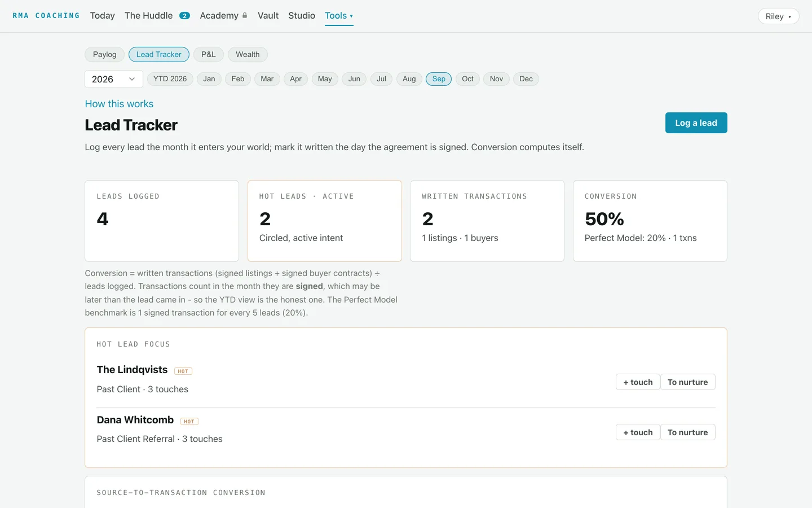Choose the Mar month pill

(x=267, y=79)
